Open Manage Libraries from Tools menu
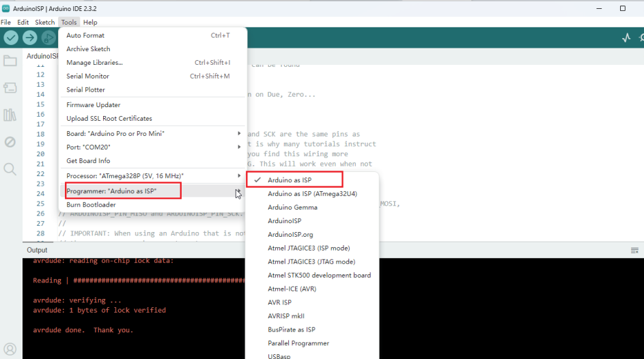644x359 pixels. [x=94, y=63]
